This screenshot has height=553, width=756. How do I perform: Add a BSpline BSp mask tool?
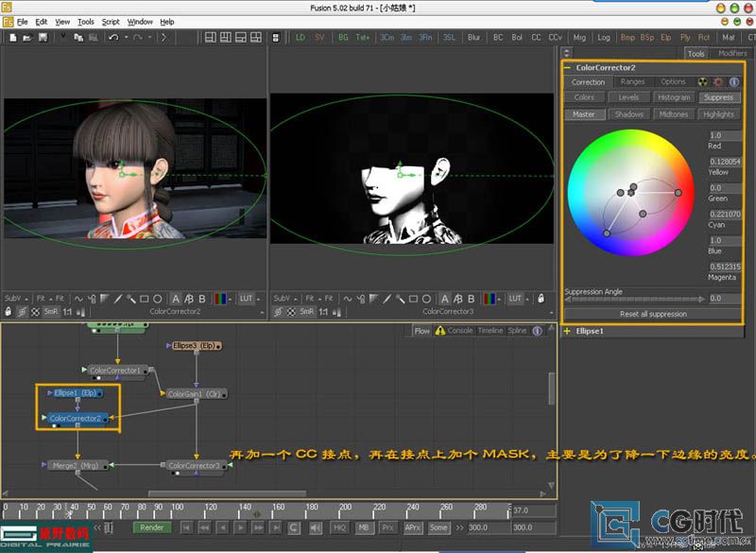(647, 37)
